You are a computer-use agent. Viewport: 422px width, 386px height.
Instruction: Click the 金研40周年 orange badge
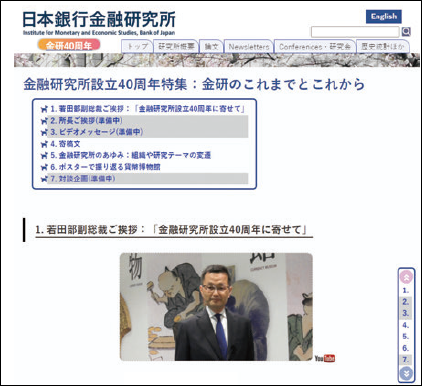[x=69, y=45]
